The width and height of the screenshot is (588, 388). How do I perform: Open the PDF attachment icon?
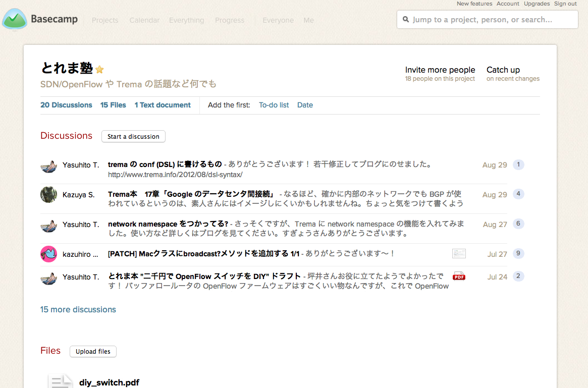click(459, 276)
